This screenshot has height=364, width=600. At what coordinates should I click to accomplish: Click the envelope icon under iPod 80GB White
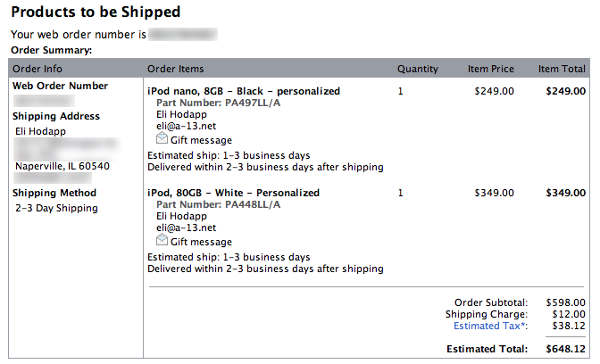click(x=162, y=241)
